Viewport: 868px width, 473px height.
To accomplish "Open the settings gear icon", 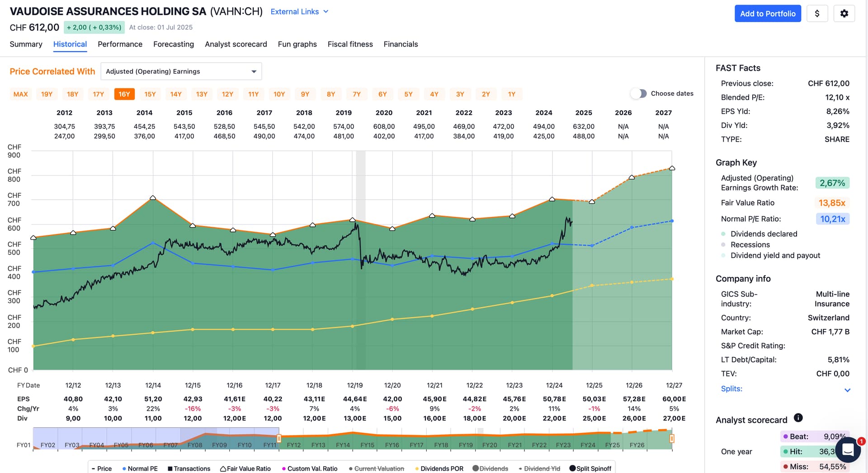I will (844, 14).
